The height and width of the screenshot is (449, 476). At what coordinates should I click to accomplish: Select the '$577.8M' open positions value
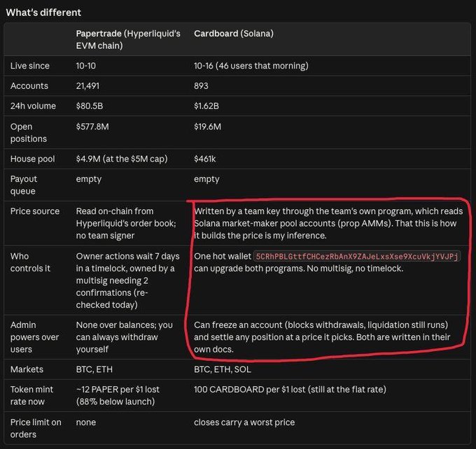92,127
